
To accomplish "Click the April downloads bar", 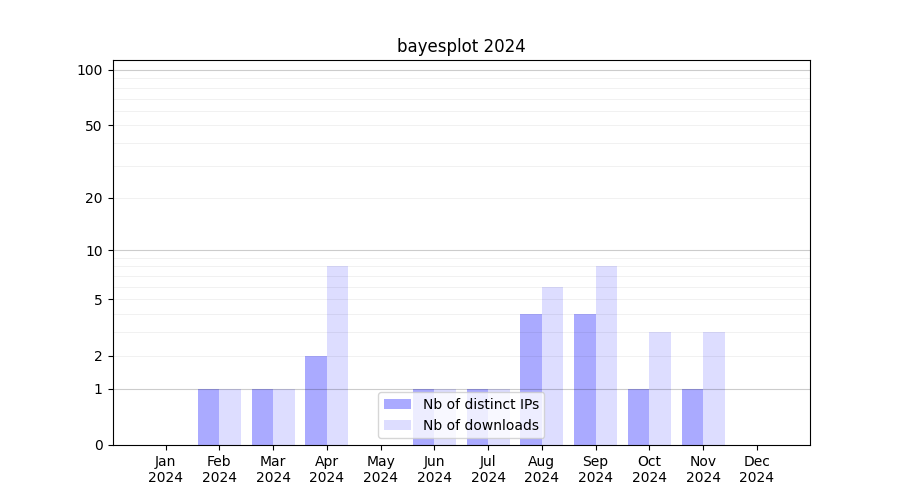I will tap(337, 355).
